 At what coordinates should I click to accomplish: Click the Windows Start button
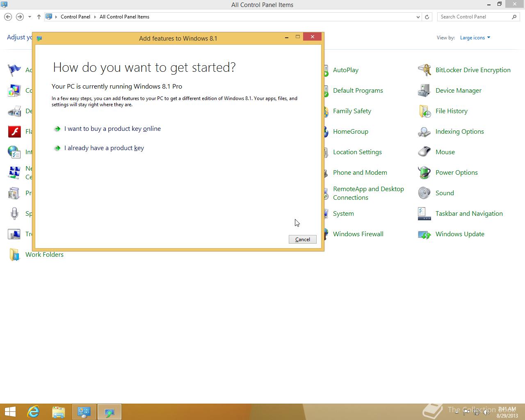click(x=10, y=412)
